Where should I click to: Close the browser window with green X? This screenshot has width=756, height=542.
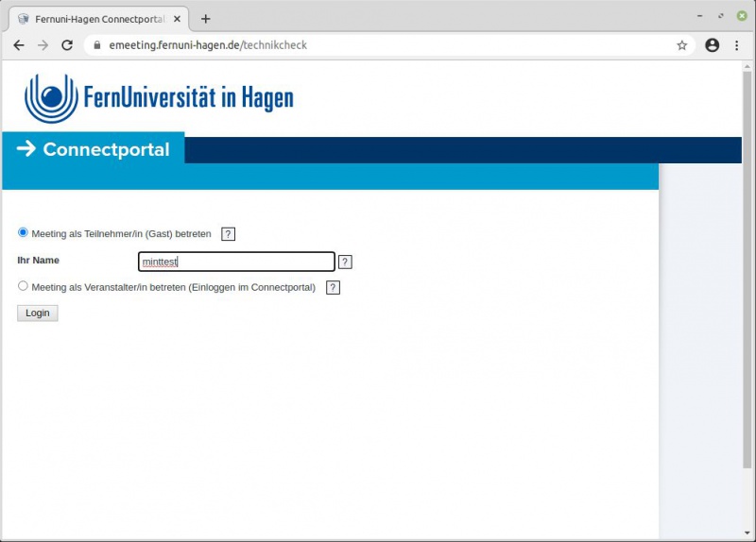742,16
